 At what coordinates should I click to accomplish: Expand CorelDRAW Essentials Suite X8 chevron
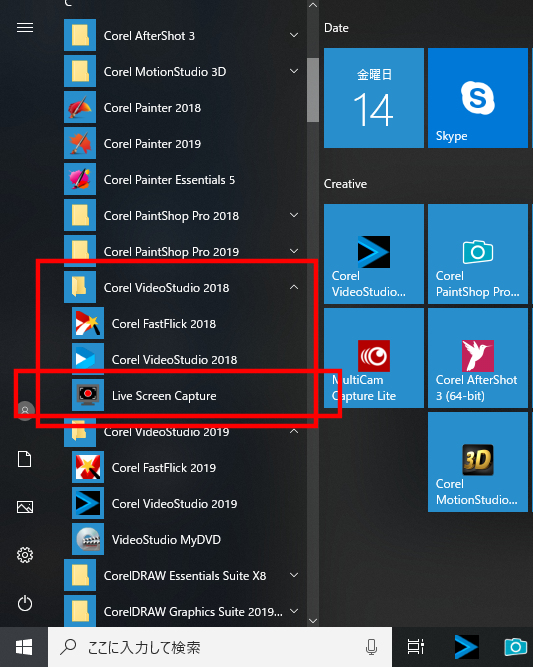click(x=294, y=575)
